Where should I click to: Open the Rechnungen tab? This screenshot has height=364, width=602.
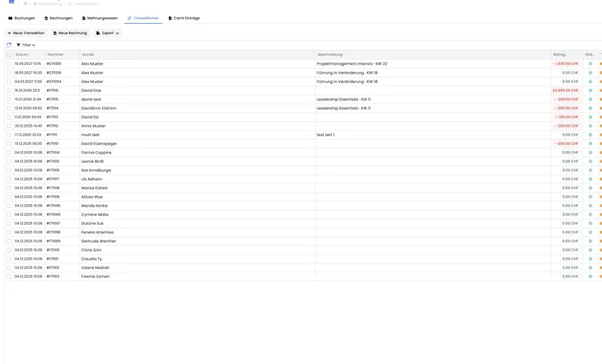pos(59,18)
